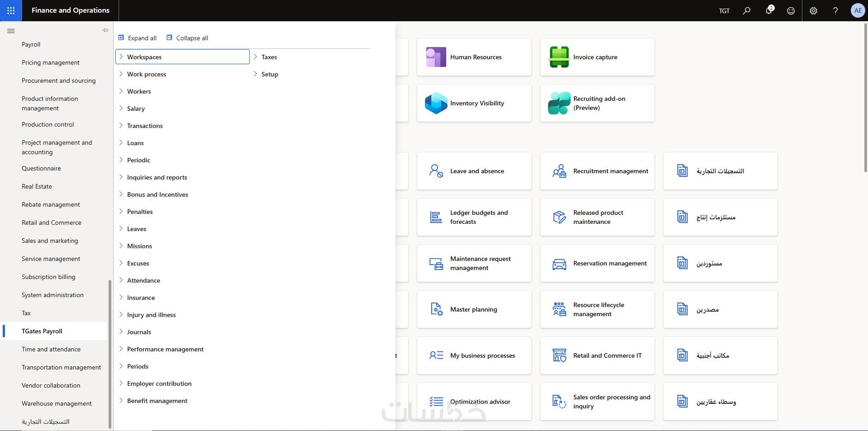Image resolution: width=868 pixels, height=431 pixels.
Task: Open the Invoice capture tile
Action: (597, 57)
